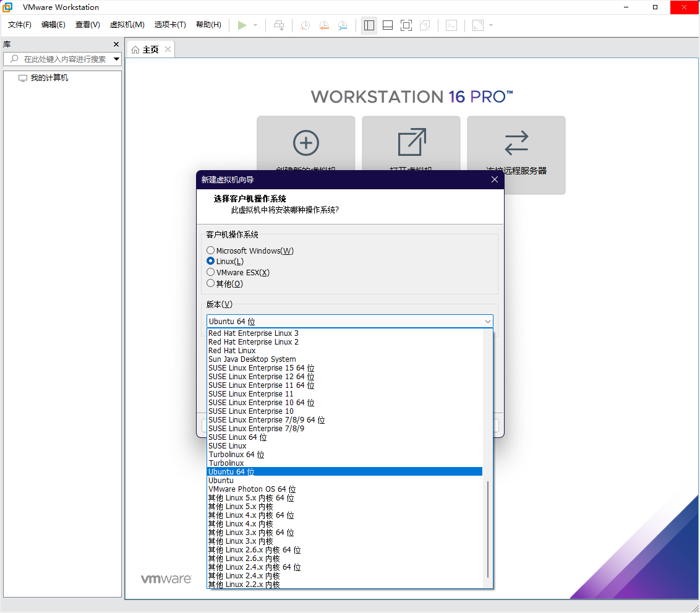Choose 其他 Linux 2.6.x 内核 option

click(x=345, y=559)
